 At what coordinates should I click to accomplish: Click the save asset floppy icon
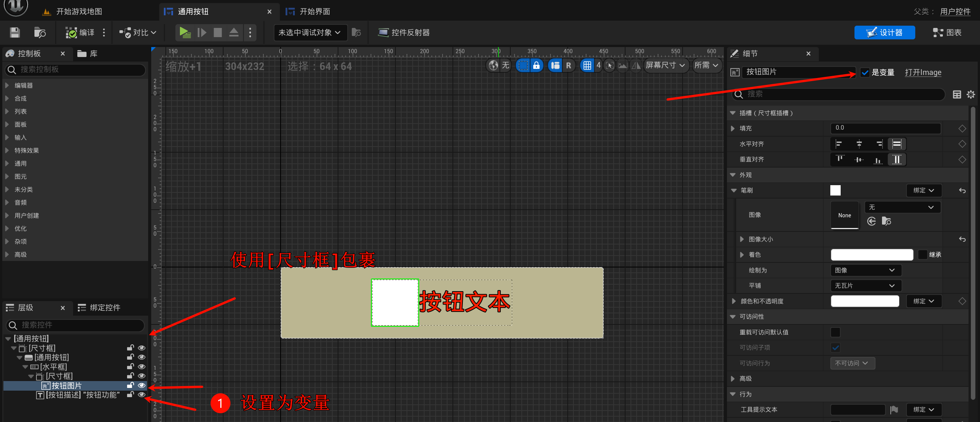click(x=15, y=33)
